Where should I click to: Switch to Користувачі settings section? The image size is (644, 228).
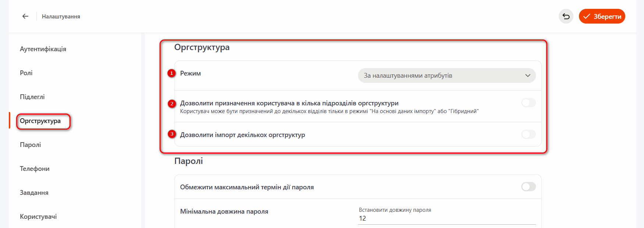point(38,217)
